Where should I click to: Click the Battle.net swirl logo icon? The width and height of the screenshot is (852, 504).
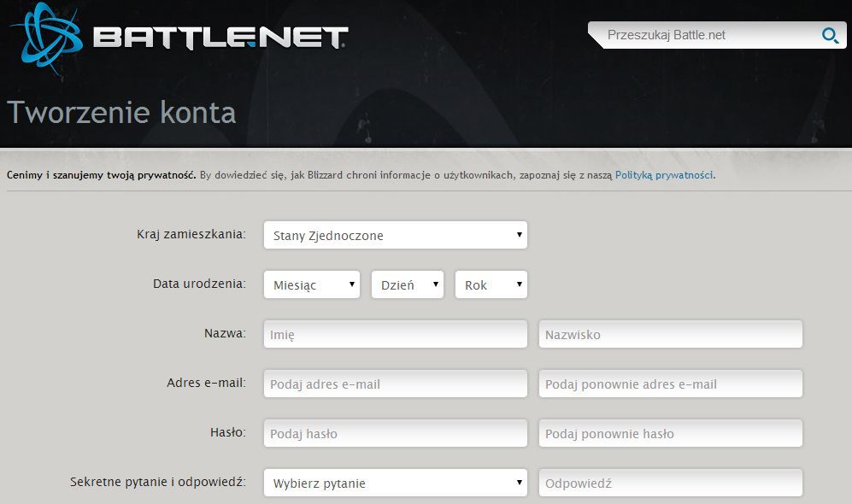coord(47,39)
